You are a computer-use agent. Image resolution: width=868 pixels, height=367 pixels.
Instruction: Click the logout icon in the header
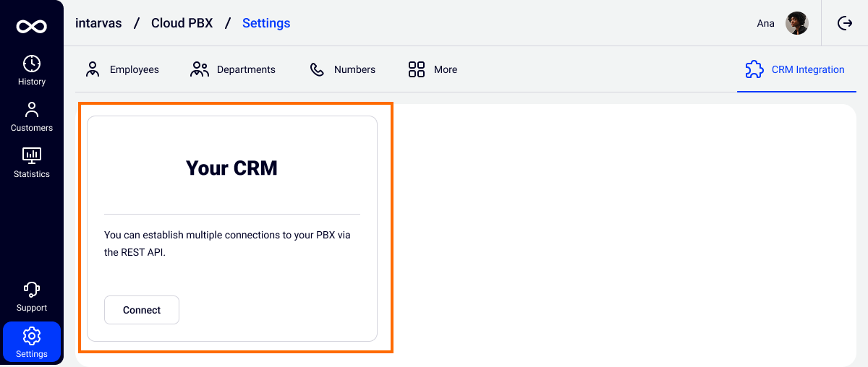point(845,23)
